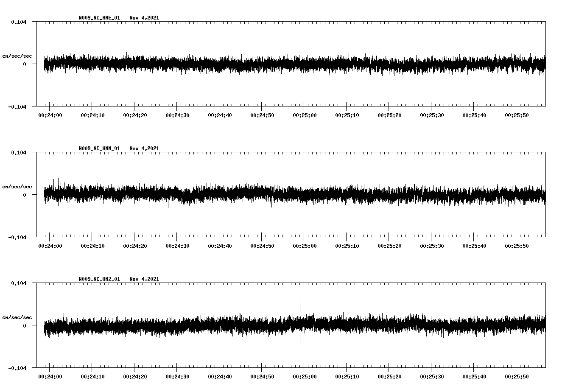
Task: Click 00:24:00 tick label on HNE plot
Action: [x=50, y=115]
